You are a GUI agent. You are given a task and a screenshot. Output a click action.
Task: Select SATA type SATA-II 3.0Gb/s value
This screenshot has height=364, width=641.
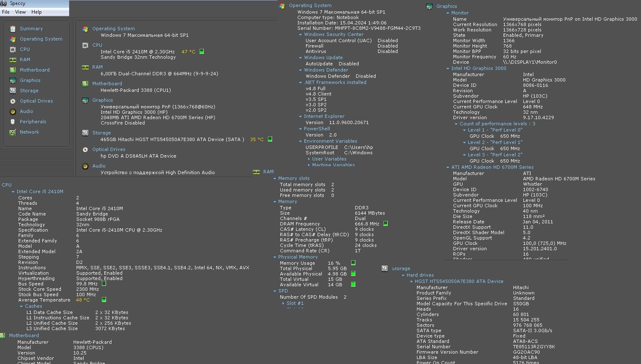pos(533,330)
